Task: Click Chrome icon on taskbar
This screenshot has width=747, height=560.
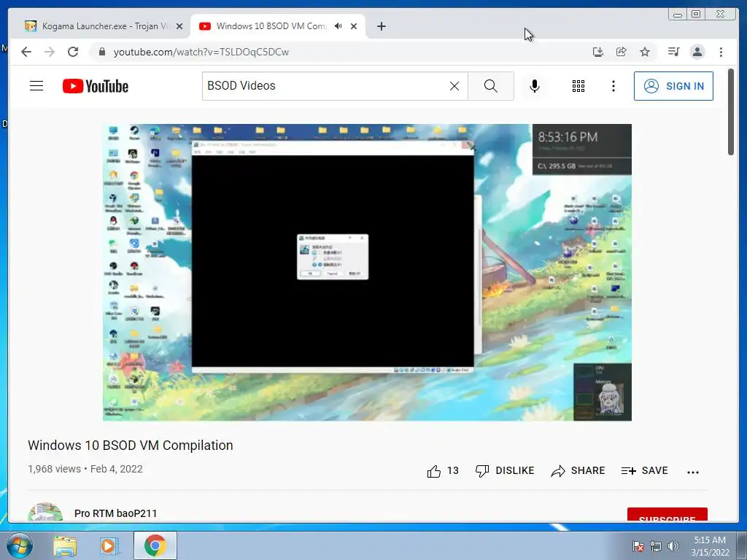Action: (155, 545)
